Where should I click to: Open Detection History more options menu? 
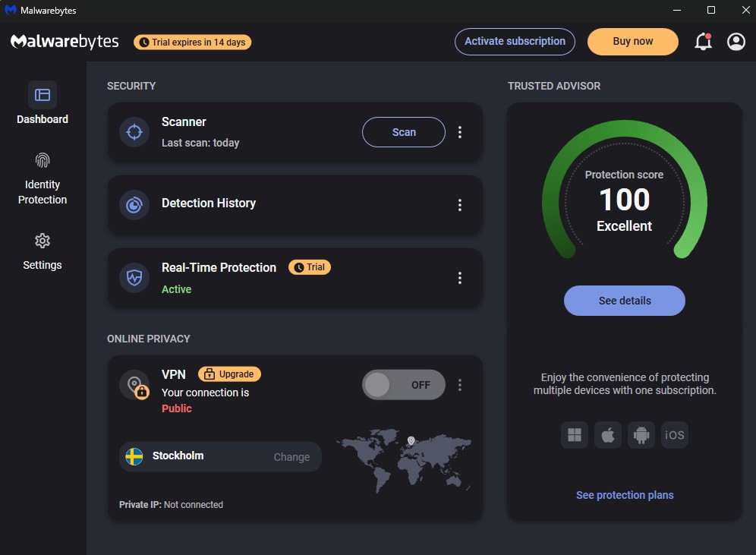point(460,205)
